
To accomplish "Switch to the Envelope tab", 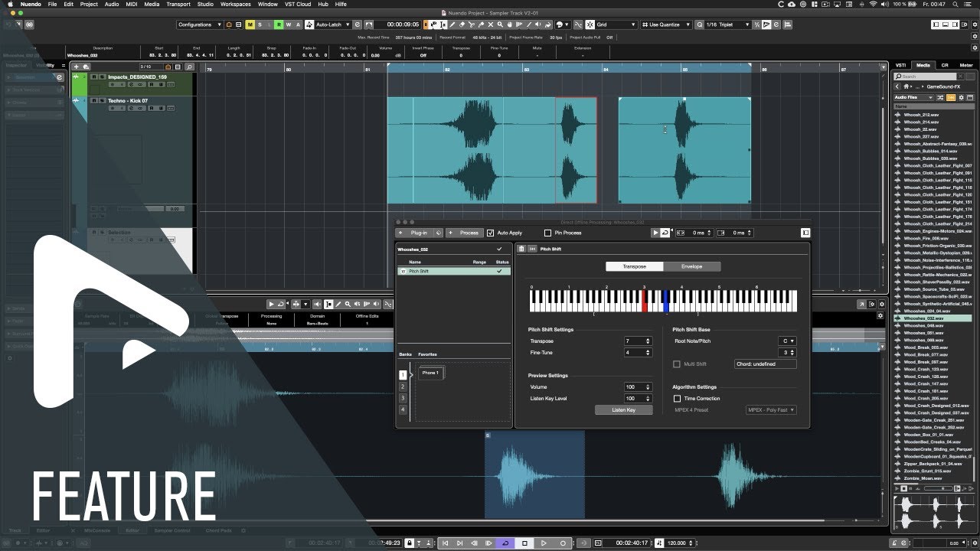I will pyautogui.click(x=691, y=266).
